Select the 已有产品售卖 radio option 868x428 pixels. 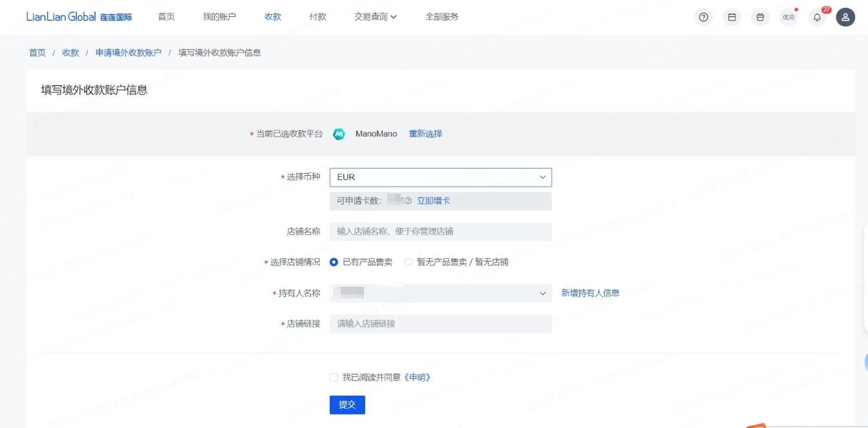[334, 262]
